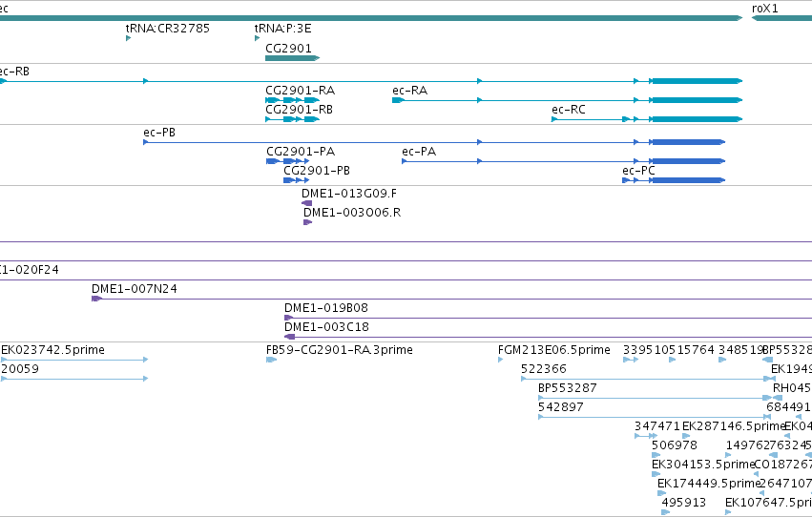Click the 20059 EST feature

74,379
